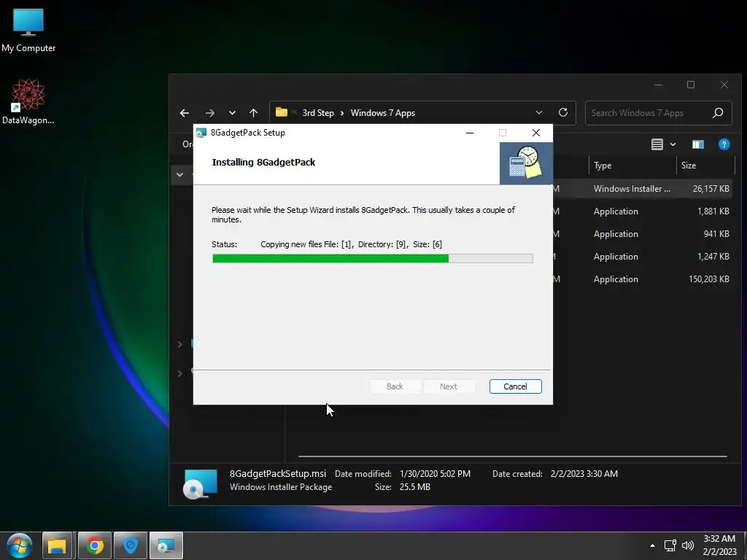Go back in File Explorer
This screenshot has width=747, height=560.
point(185,113)
